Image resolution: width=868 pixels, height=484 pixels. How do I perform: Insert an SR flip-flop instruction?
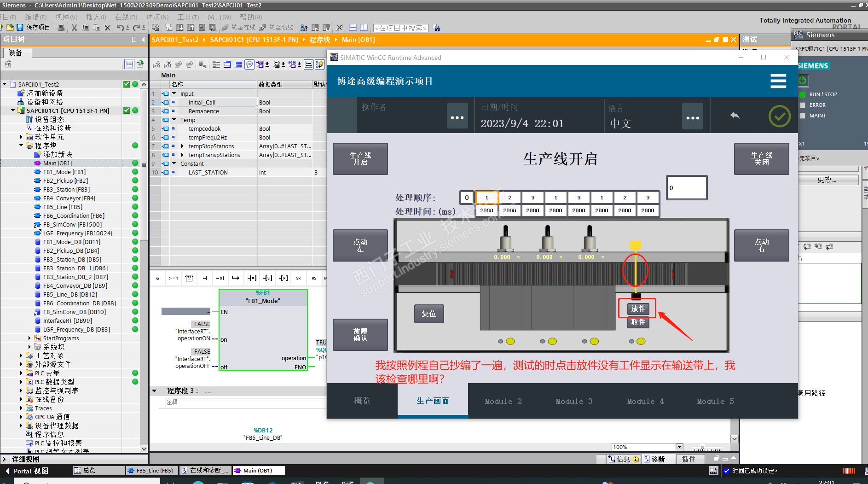click(299, 278)
